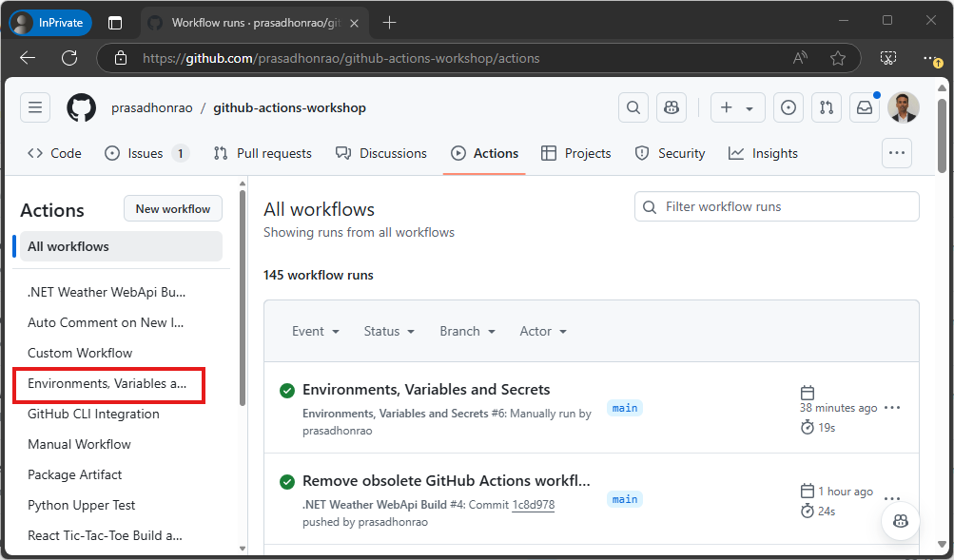
Task: Open Copilot chat from the header icon
Action: 671,107
